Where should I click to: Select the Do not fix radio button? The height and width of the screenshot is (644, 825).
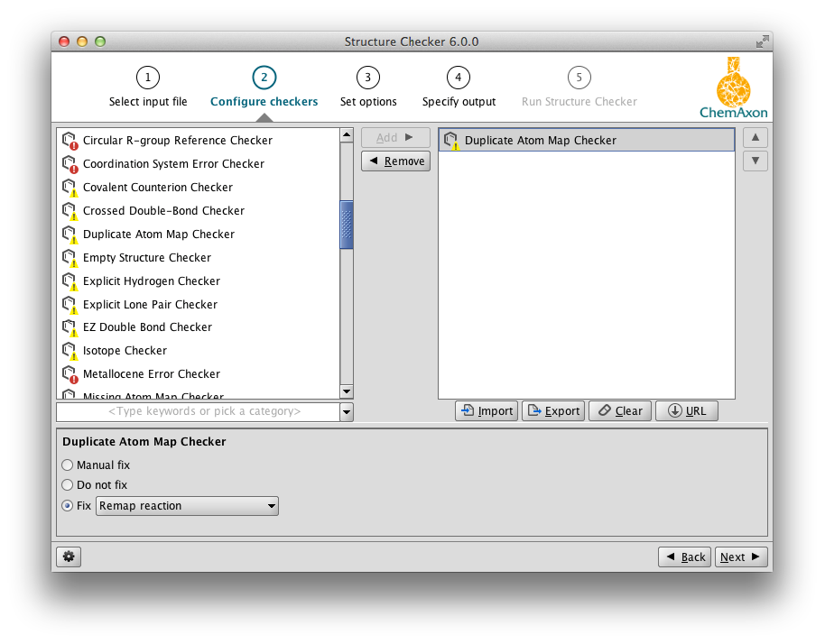click(x=68, y=484)
